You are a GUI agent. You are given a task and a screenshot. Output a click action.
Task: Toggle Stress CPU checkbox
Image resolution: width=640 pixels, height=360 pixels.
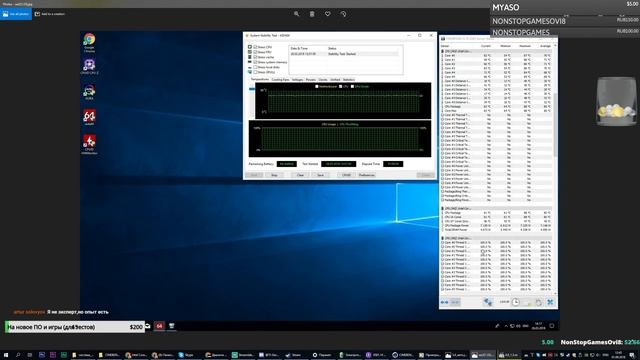coord(255,47)
